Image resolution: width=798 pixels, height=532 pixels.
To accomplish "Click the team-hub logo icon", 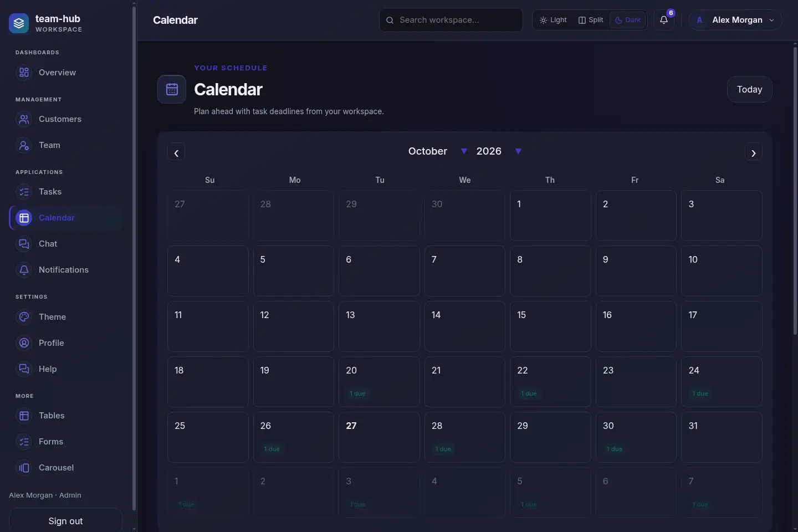I will coord(19,23).
